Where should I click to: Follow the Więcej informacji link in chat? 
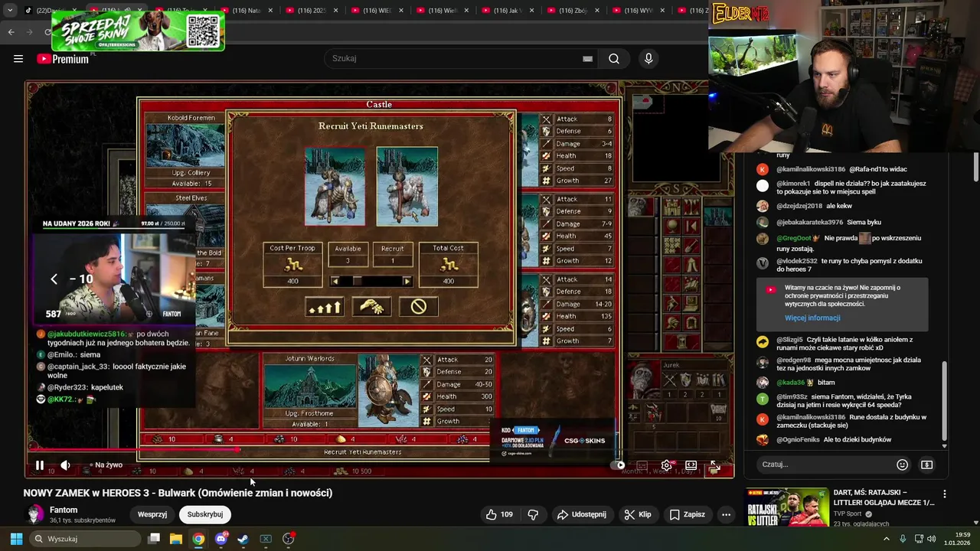(812, 318)
